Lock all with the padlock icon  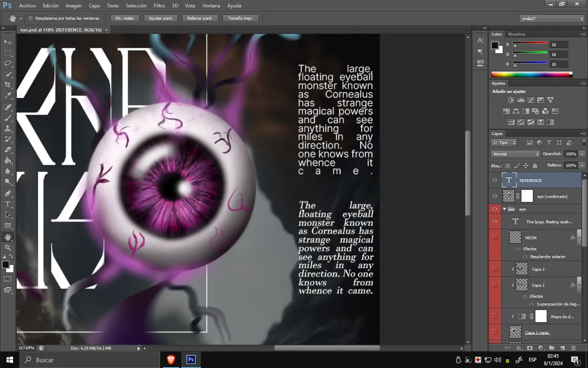tap(535, 166)
